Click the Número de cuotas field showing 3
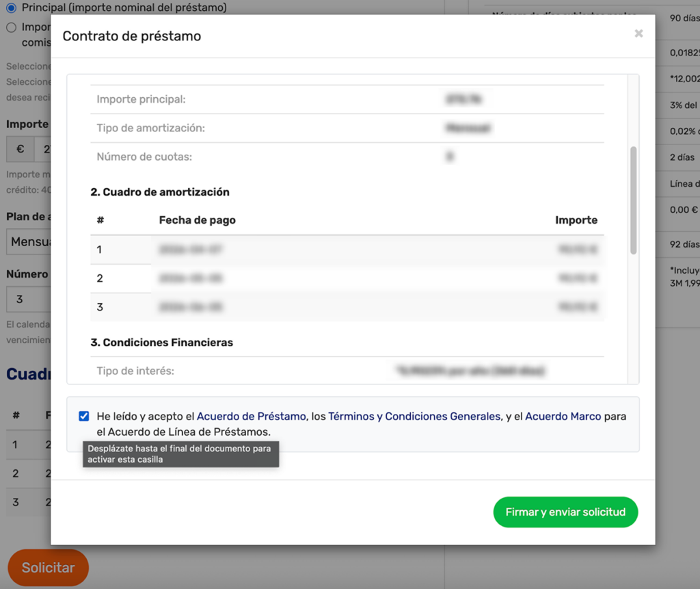Screen dimensions: 700x589 (27, 299)
